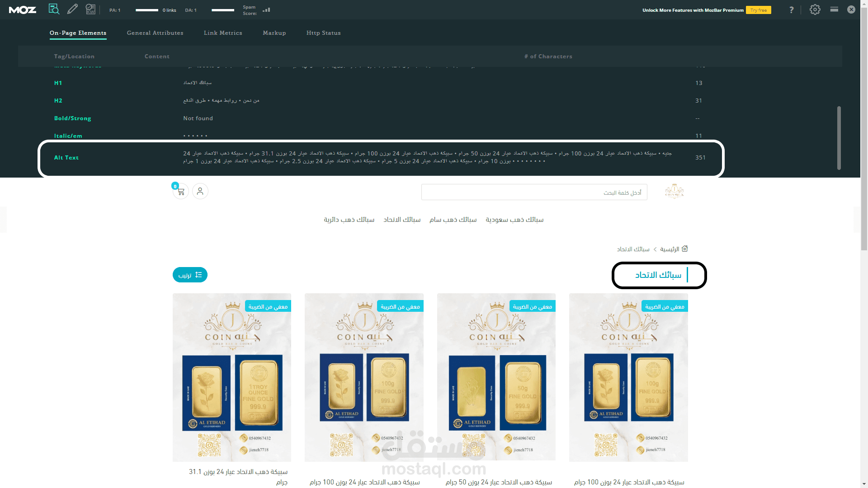Click the MozBar page analysis icon

pos(54,9)
